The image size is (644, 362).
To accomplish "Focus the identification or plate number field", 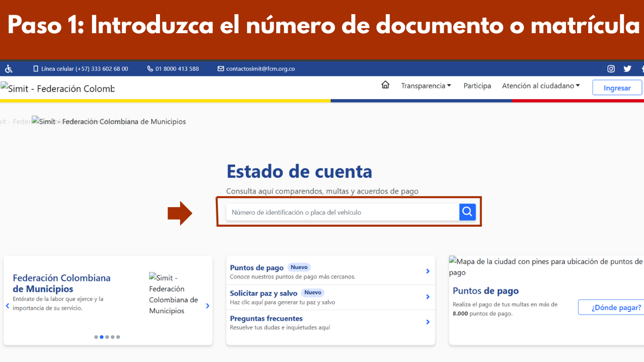I will point(343,212).
